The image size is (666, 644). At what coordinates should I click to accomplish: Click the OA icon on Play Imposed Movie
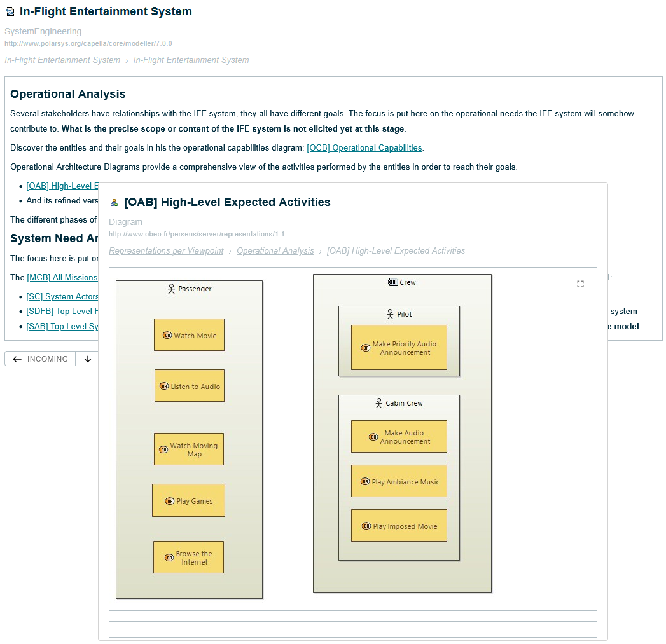pyautogui.click(x=366, y=526)
